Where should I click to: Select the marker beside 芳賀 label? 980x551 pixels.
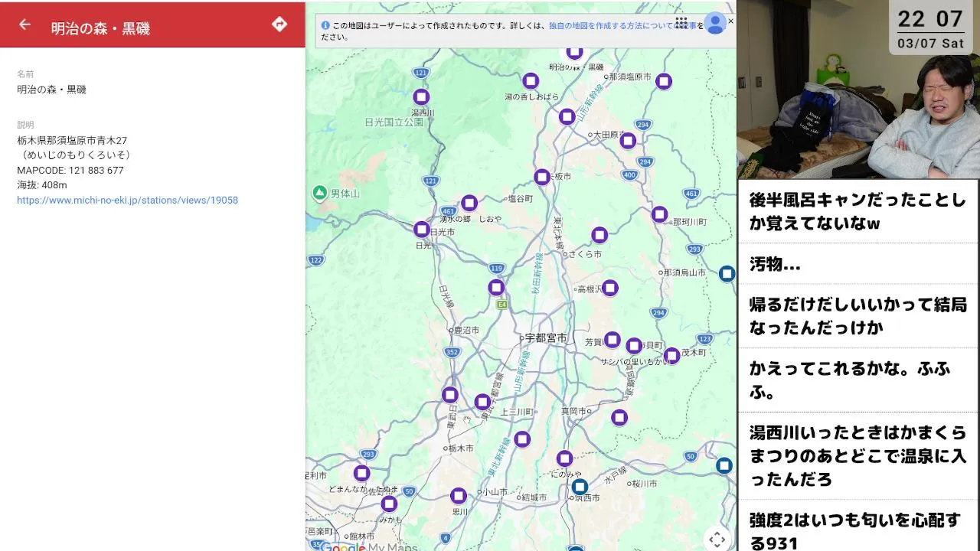pyautogui.click(x=612, y=340)
